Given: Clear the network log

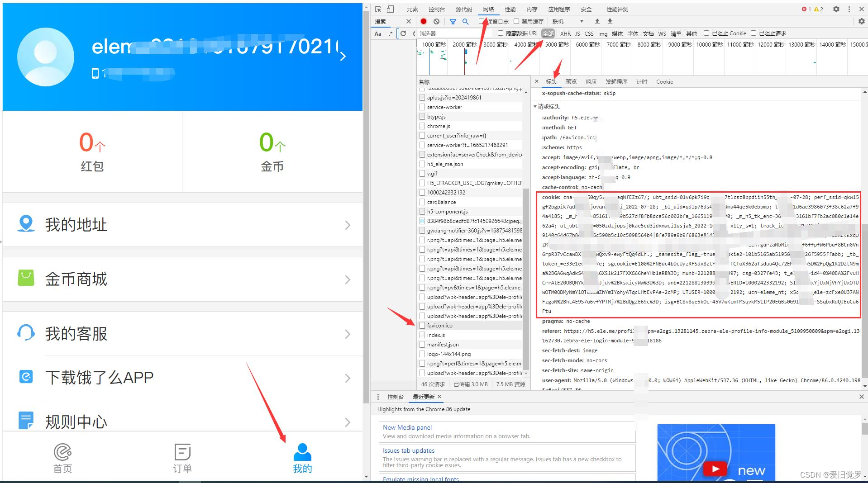Looking at the screenshot, I should click(x=436, y=21).
